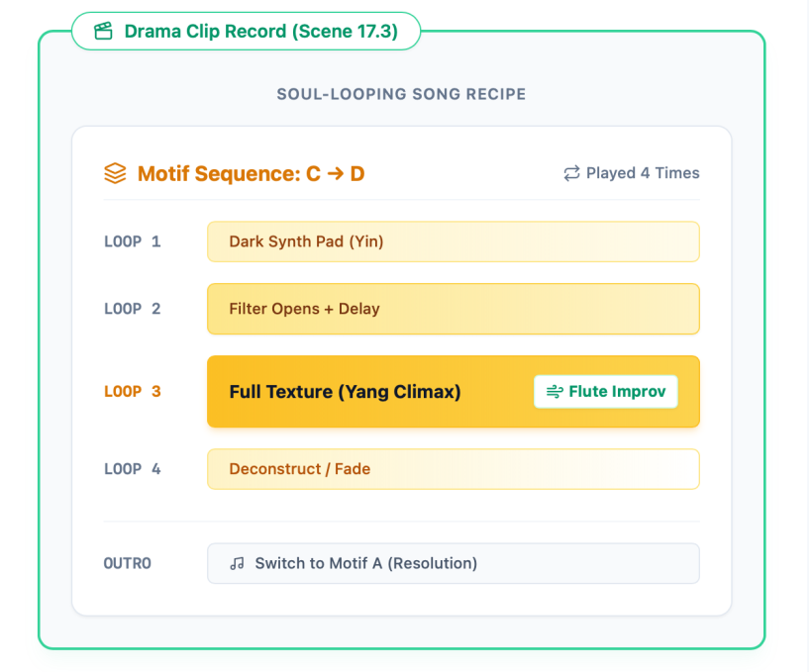Click the LOOP 1 label
The image size is (812, 672).
coord(133,241)
